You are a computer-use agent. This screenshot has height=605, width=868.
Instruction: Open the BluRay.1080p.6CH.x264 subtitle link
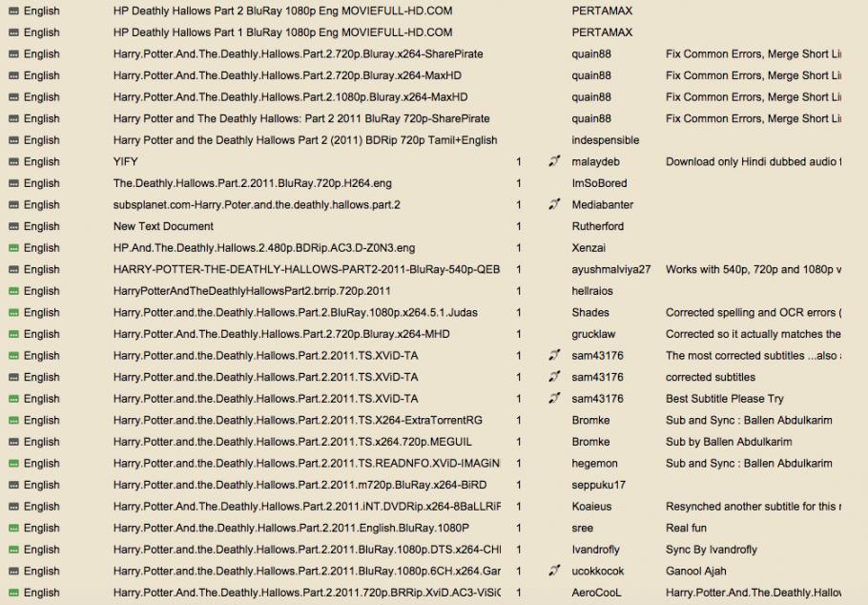coord(307,572)
